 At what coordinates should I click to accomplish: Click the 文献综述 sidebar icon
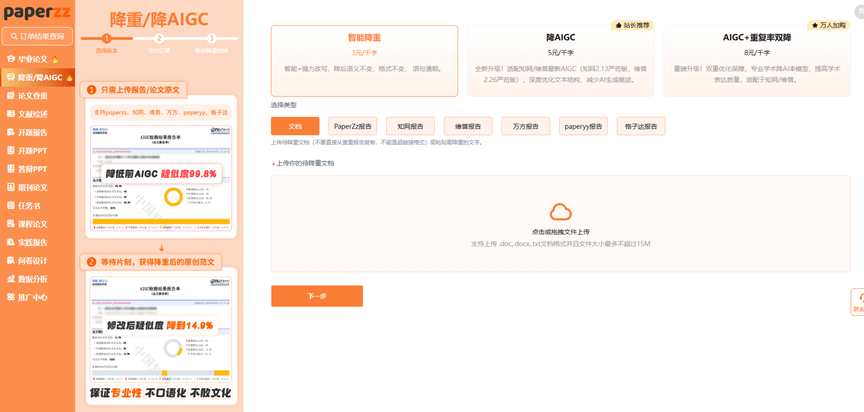pos(10,114)
